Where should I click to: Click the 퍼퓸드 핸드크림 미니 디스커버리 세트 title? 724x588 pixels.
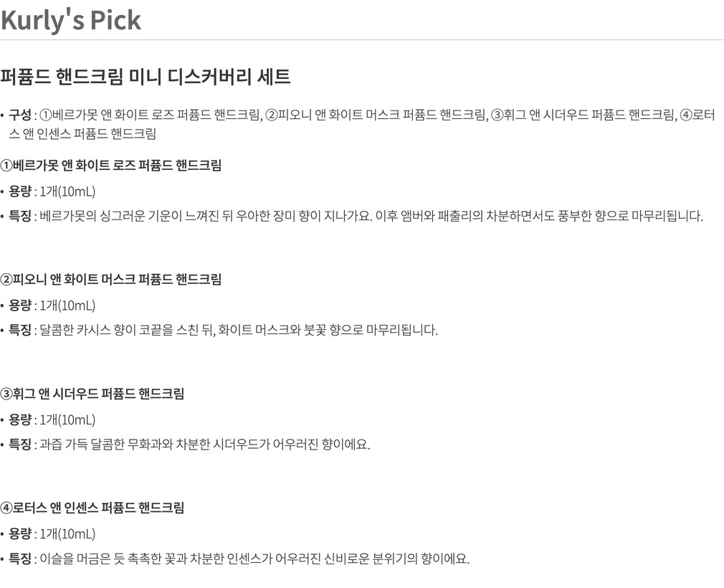point(146,77)
